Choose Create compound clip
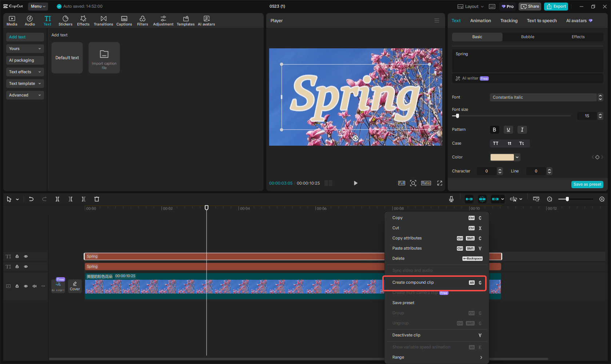 (436, 283)
